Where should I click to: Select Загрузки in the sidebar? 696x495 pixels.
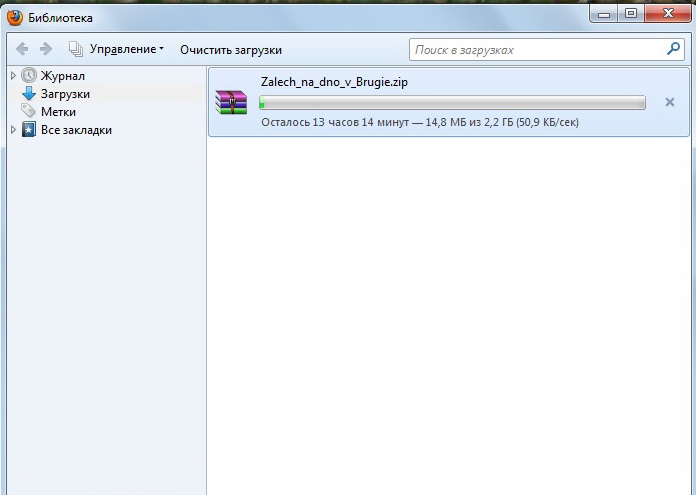pos(65,94)
